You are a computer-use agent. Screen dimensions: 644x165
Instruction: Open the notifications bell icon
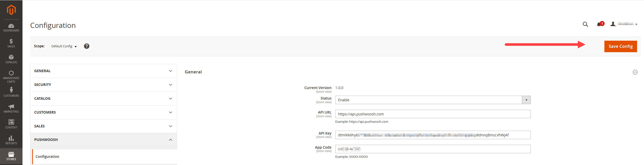[599, 24]
